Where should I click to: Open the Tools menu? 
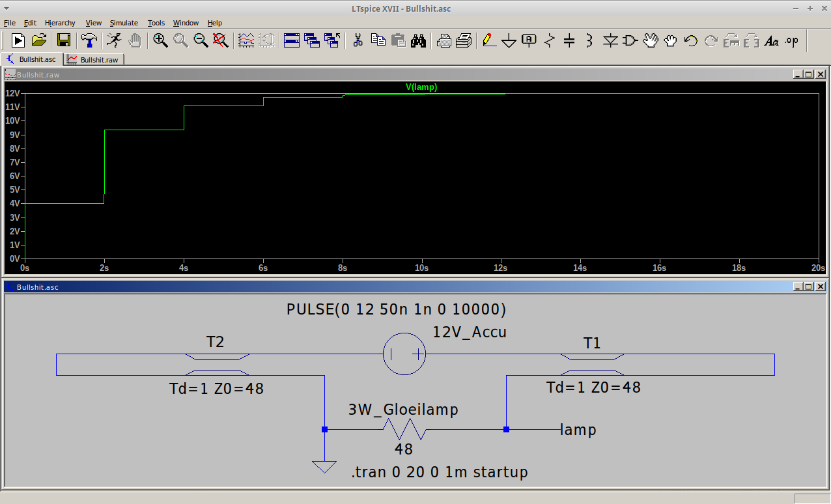click(156, 23)
